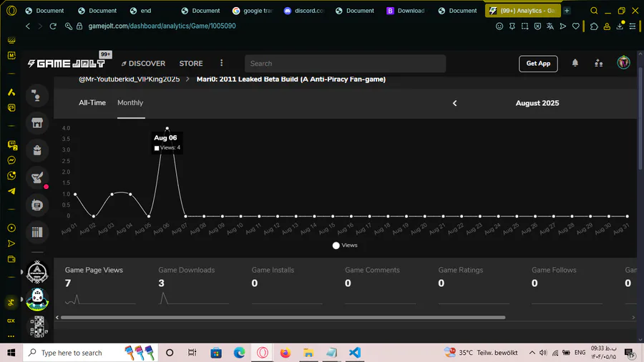Open the friends list icon
This screenshot has width=644, height=362.
598,63
